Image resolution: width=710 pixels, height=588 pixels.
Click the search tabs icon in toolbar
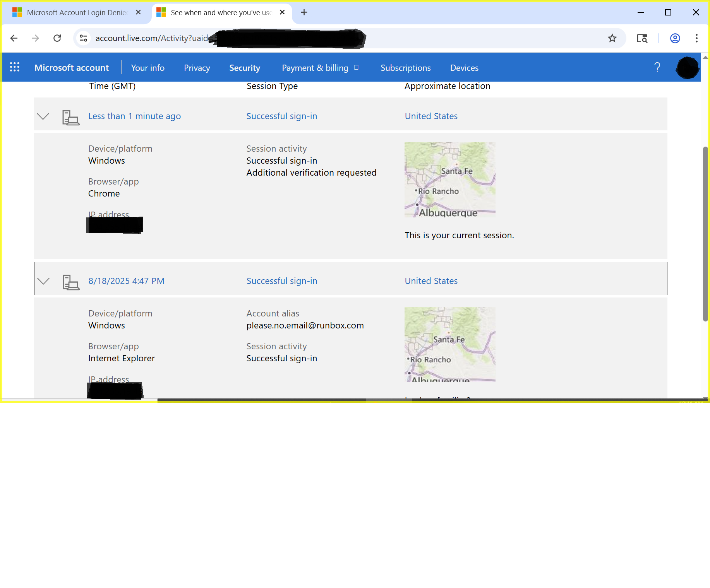(642, 38)
